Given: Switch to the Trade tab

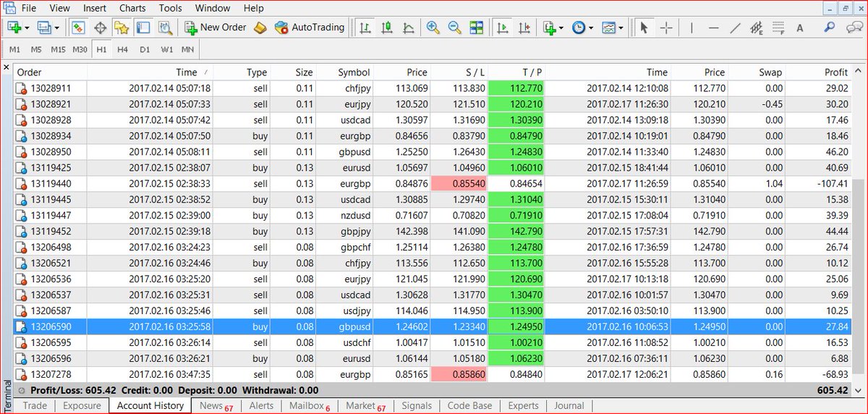Looking at the screenshot, I should click(x=35, y=405).
